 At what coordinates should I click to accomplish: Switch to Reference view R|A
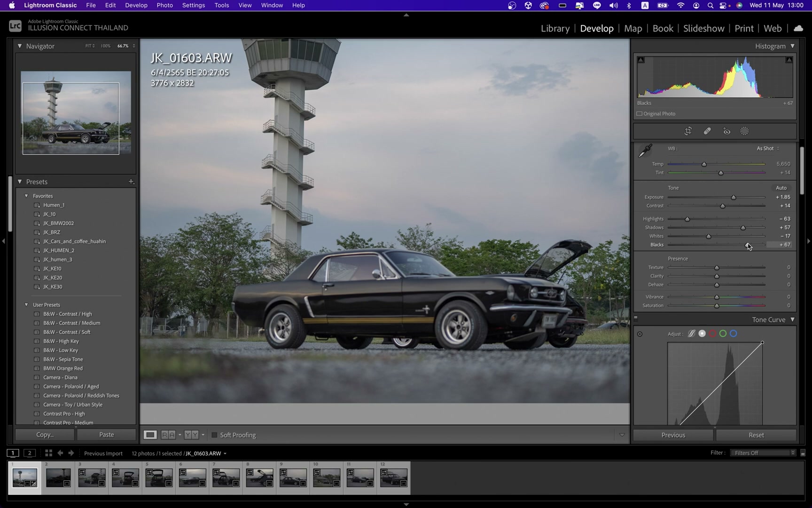168,435
